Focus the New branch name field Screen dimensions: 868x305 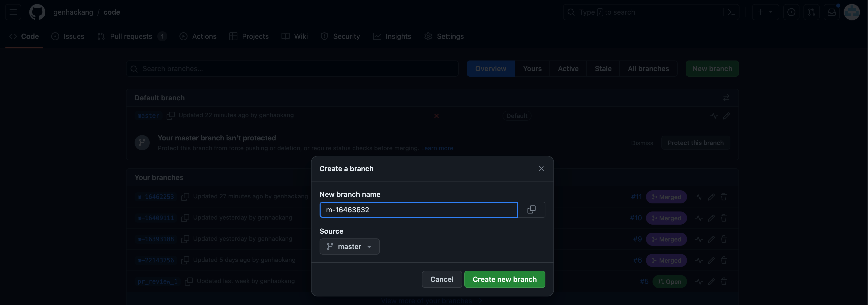click(418, 210)
